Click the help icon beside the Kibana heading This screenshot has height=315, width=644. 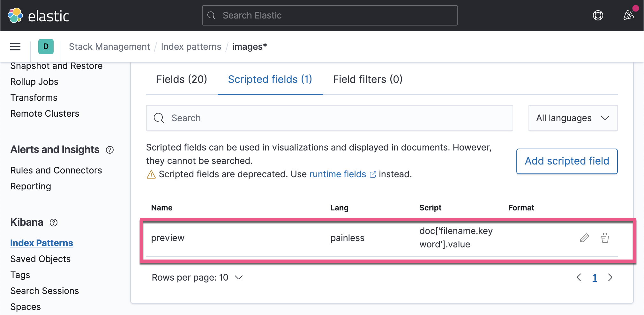coord(54,223)
